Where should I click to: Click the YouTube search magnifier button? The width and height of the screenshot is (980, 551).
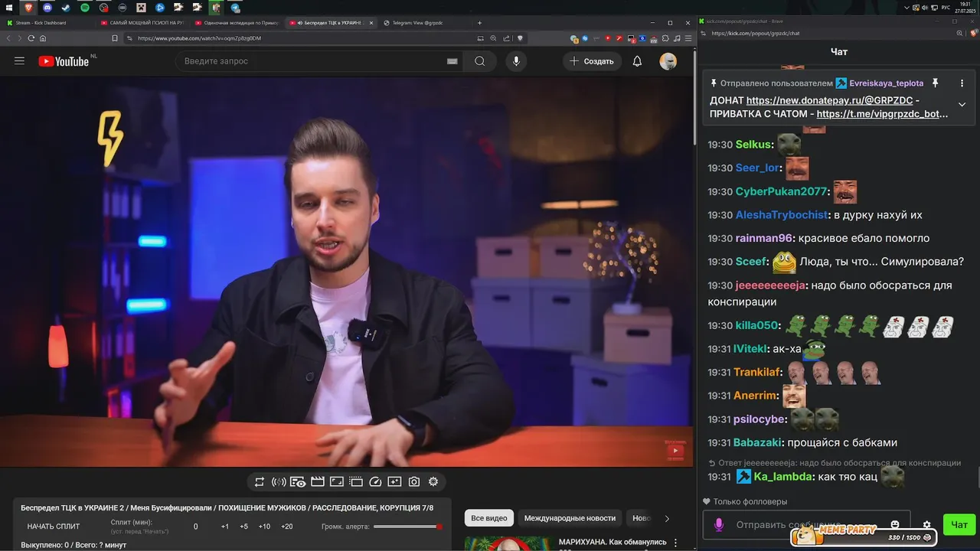(x=479, y=61)
